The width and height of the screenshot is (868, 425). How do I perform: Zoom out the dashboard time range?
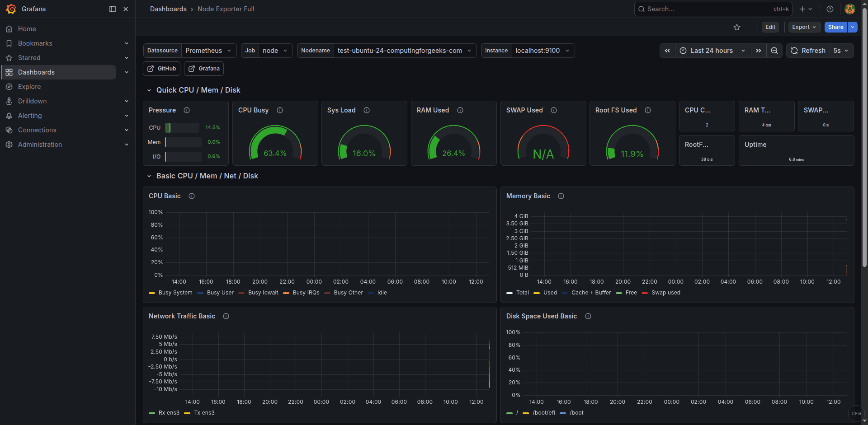[x=774, y=51]
